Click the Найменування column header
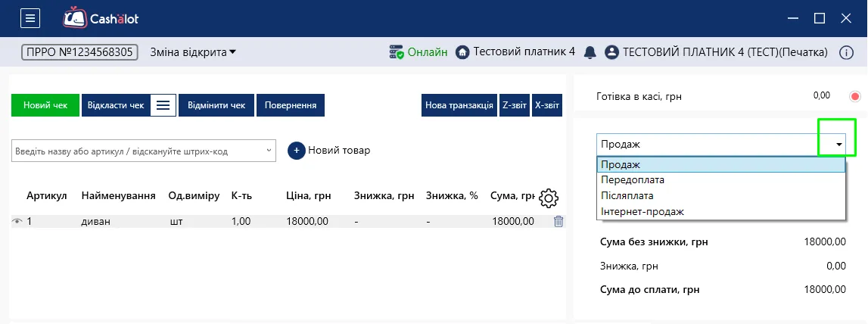Viewport: 868px width, 324px height. (119, 195)
